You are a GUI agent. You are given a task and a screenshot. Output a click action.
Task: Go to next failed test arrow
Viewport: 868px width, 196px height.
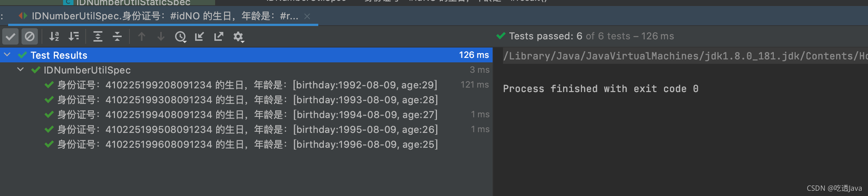coord(161,36)
